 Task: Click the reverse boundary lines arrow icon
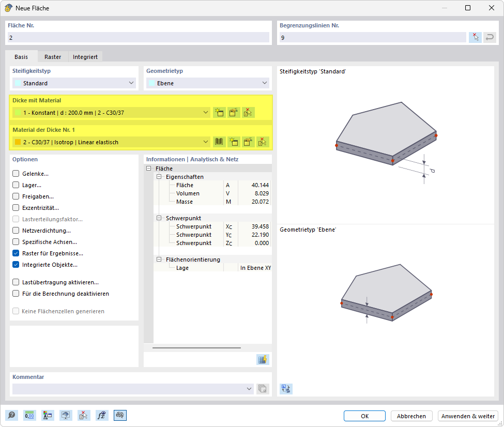[490, 37]
